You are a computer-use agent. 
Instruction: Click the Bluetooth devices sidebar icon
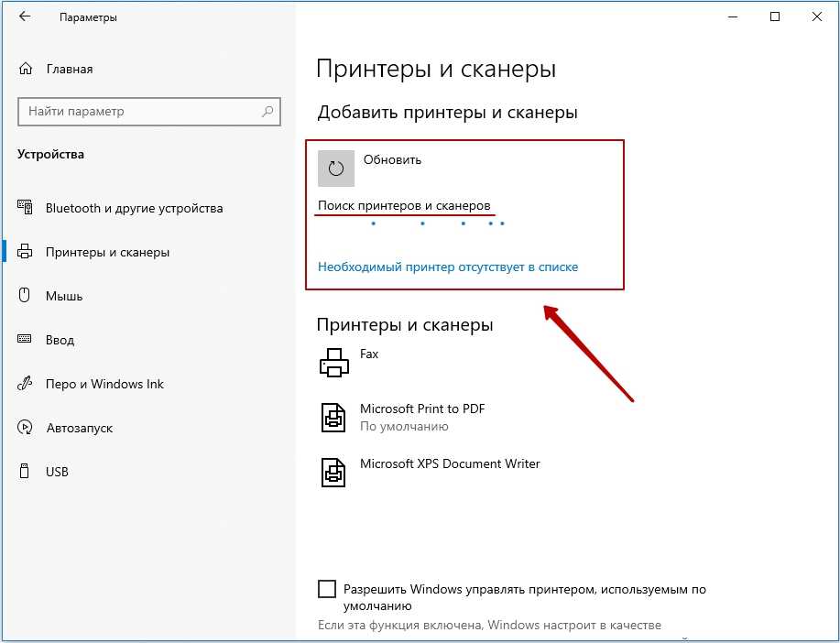coord(26,208)
